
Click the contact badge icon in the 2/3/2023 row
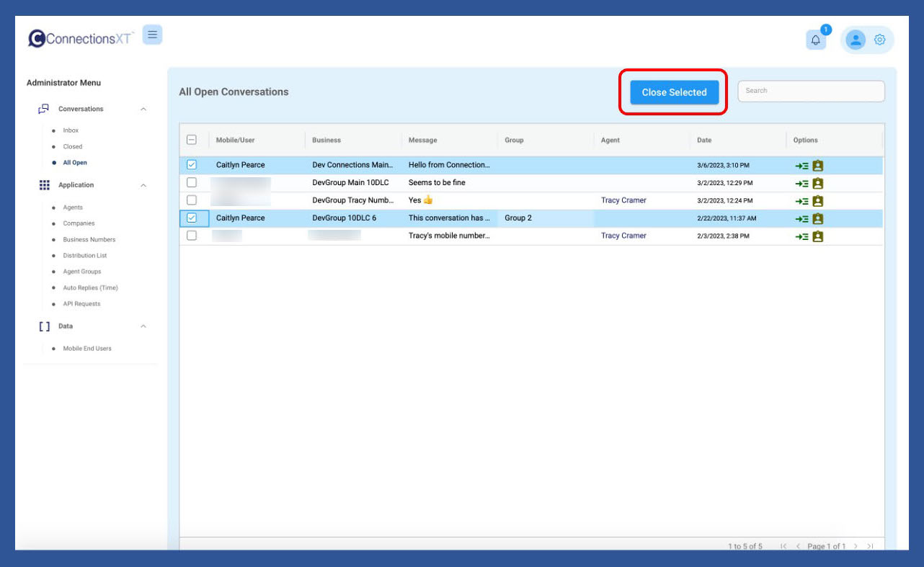(x=817, y=236)
